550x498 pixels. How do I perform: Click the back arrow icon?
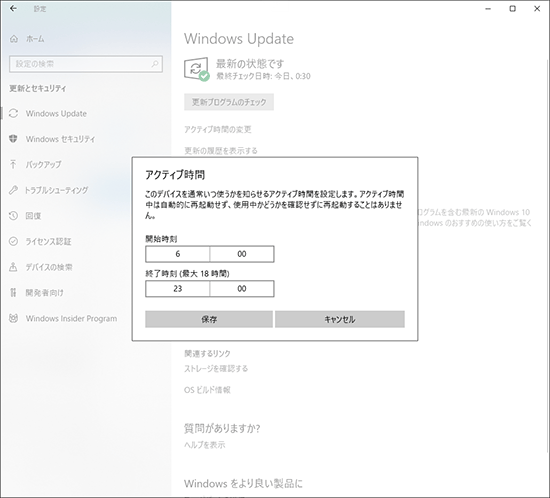pos(13,8)
